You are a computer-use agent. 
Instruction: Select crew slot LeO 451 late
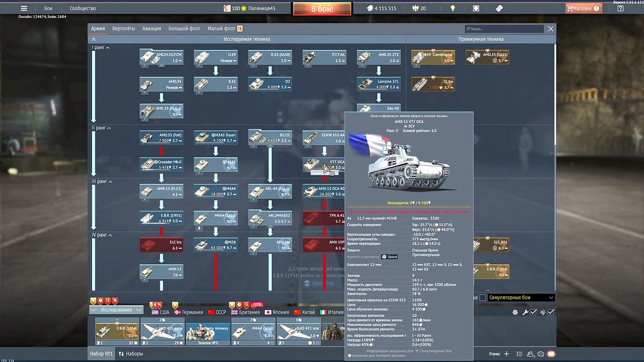click(x=299, y=331)
